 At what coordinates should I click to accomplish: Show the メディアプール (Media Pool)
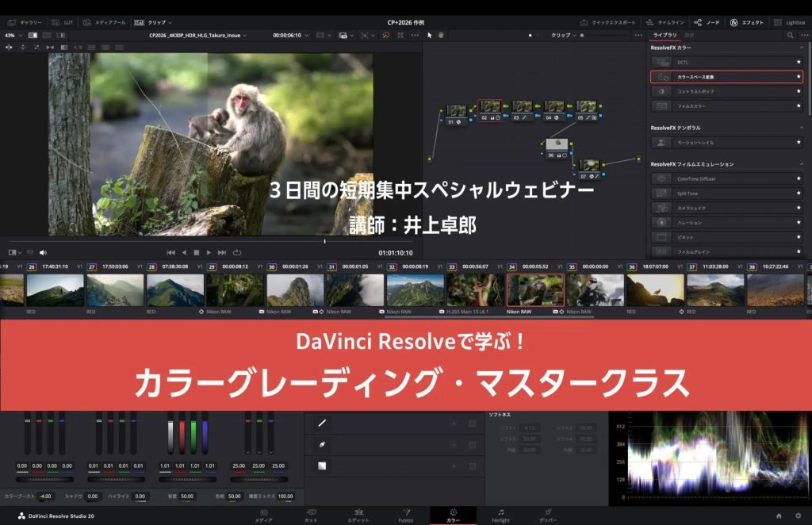104,22
